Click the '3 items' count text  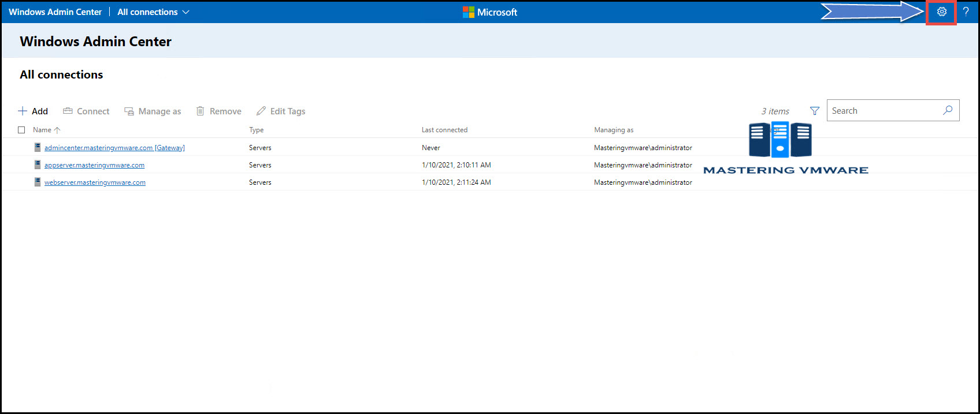coord(775,111)
